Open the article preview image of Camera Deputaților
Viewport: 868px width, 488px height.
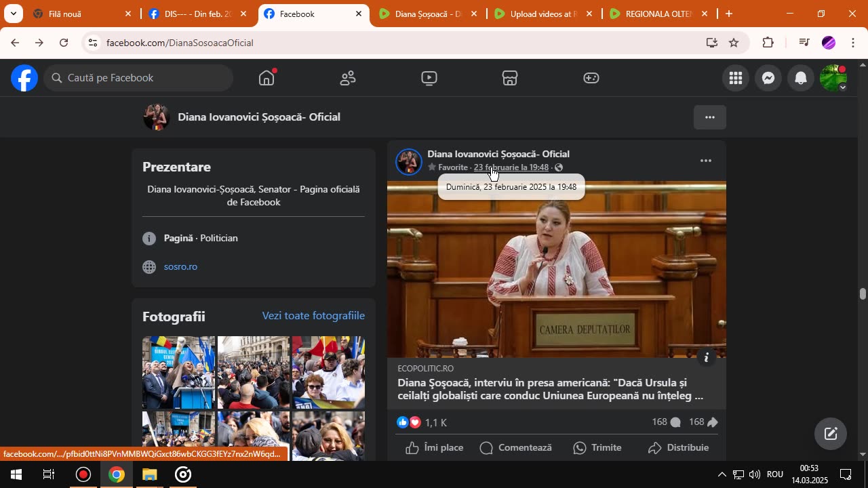tap(557, 269)
